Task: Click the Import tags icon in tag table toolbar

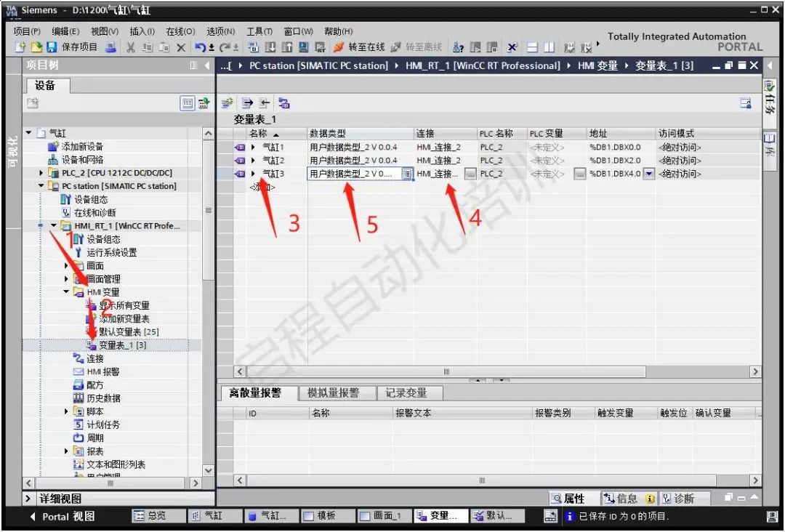Action: click(265, 103)
